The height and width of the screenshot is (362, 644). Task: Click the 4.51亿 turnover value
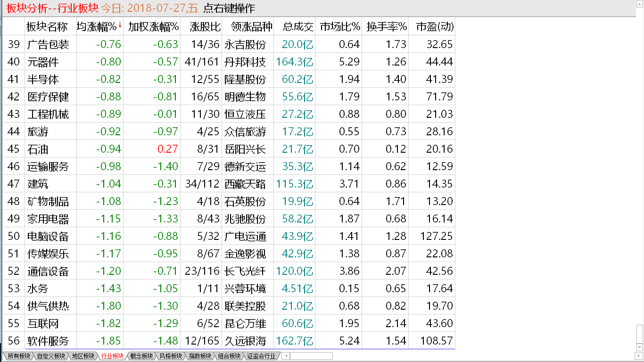(x=297, y=288)
